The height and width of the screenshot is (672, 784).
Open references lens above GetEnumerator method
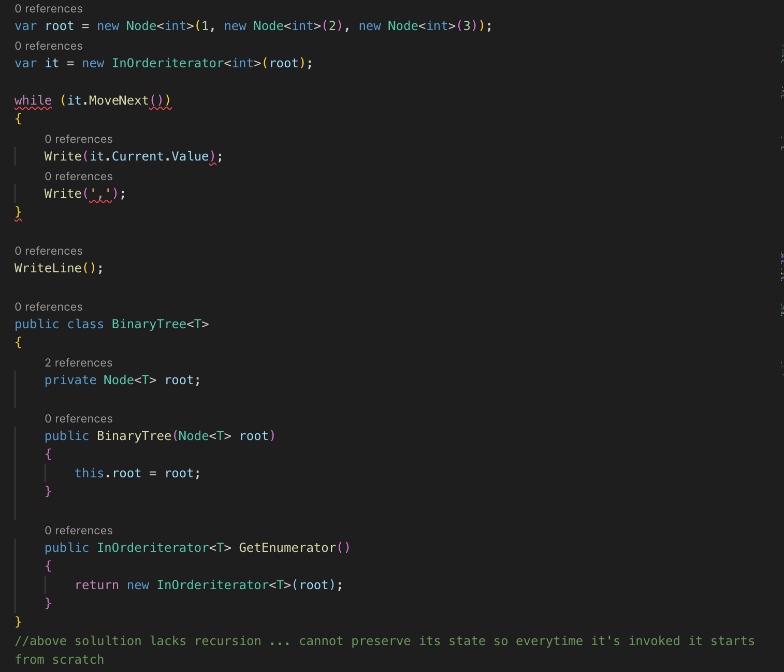pos(79,531)
